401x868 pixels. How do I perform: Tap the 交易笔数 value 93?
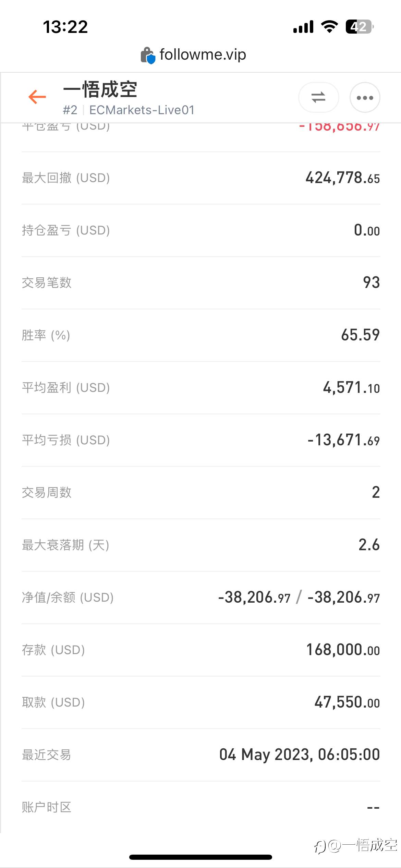click(x=372, y=282)
